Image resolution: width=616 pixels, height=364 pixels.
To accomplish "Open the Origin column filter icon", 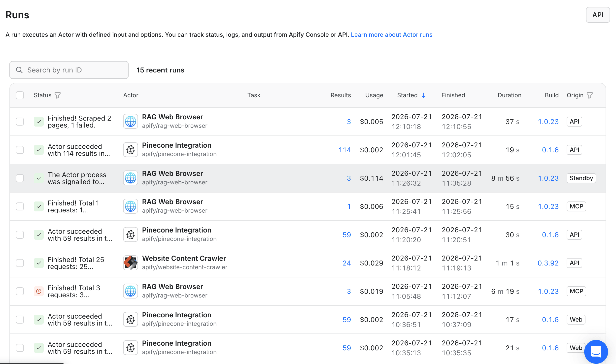I will (590, 95).
